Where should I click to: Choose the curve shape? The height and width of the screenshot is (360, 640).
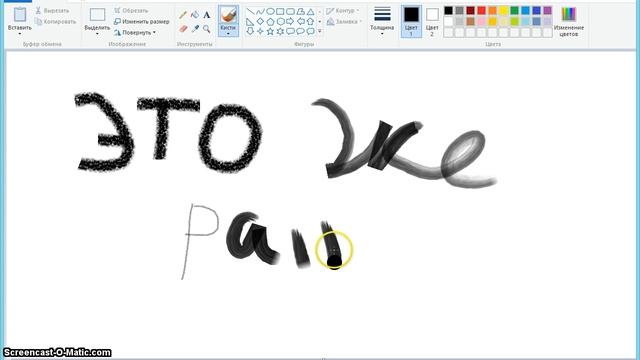point(260,11)
